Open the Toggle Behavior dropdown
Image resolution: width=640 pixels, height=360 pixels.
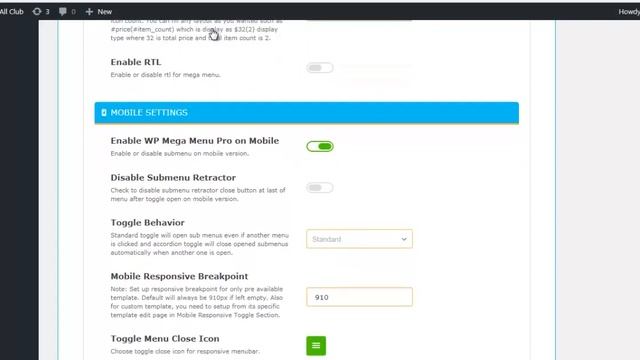(359, 239)
